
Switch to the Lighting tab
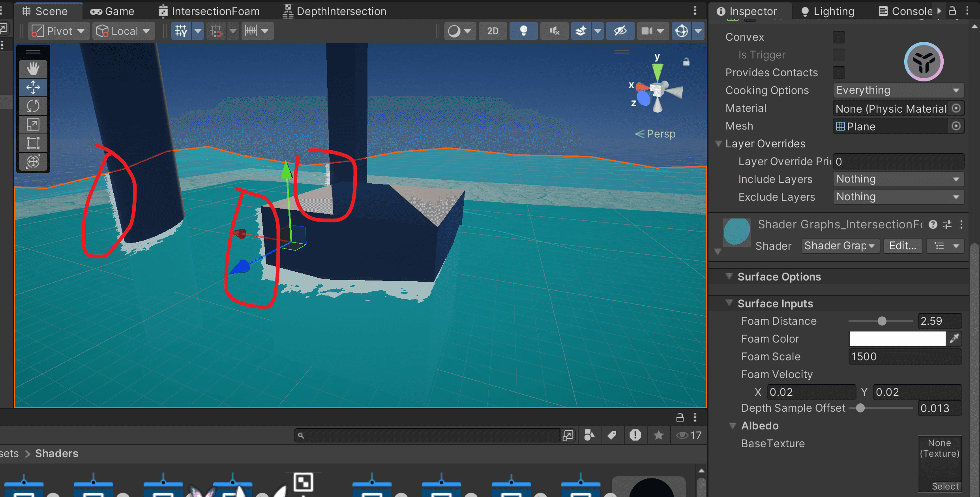(x=828, y=11)
